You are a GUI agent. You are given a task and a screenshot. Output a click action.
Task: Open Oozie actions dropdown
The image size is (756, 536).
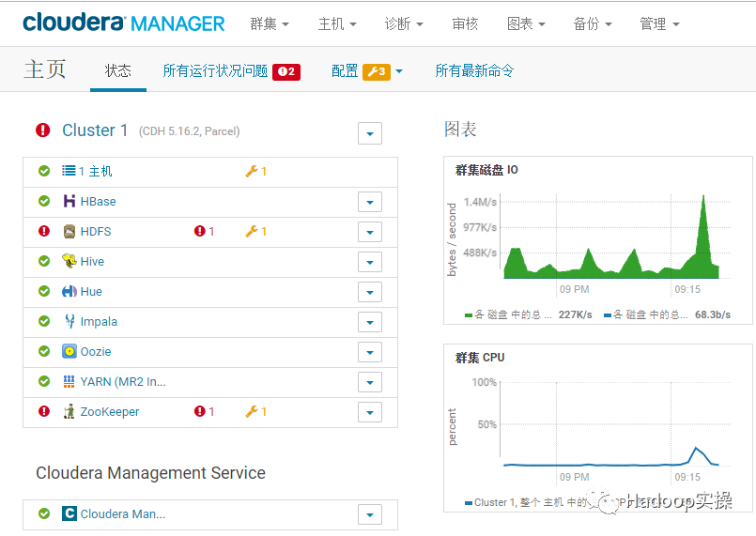coord(370,352)
